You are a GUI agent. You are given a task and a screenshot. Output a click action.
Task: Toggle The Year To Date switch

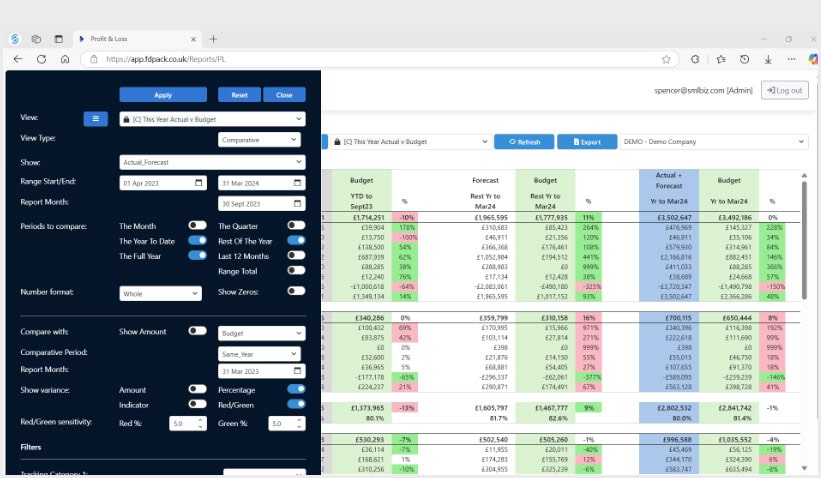point(197,240)
